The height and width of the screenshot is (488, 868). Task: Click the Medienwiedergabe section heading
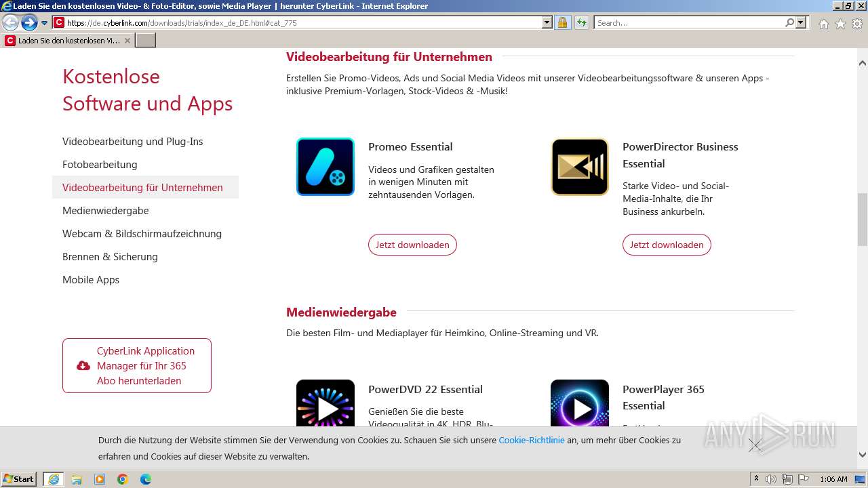(x=341, y=312)
